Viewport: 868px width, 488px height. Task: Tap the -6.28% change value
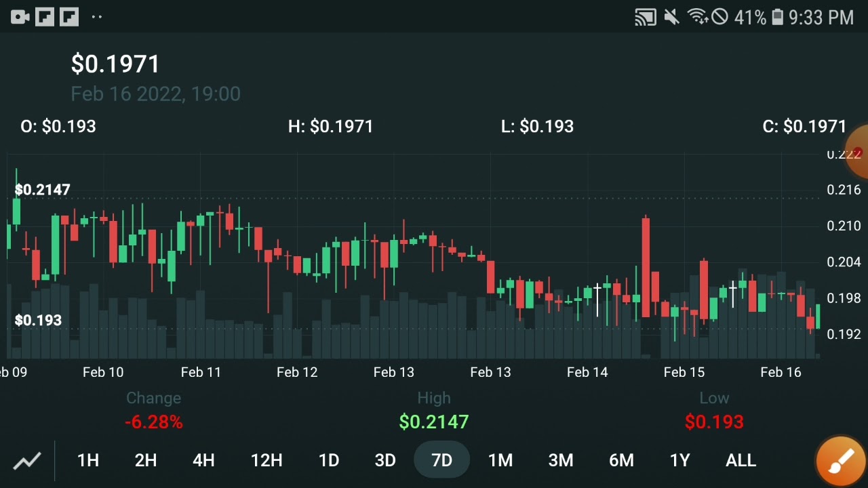(154, 422)
